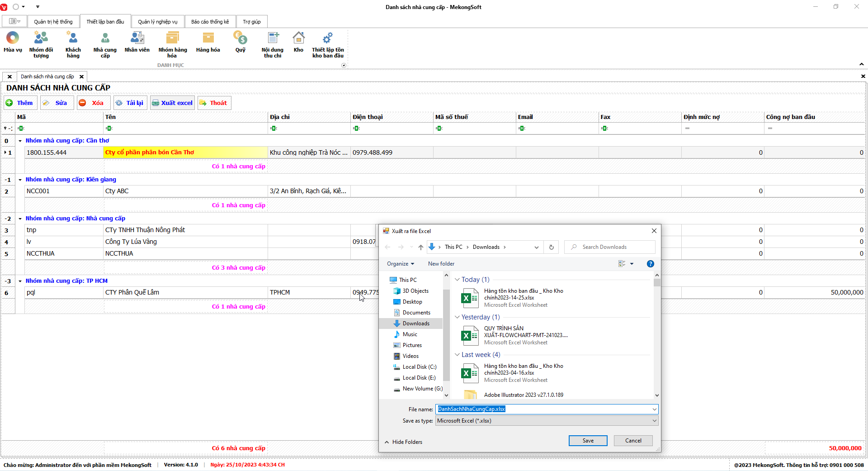This screenshot has height=471, width=868.
Task: Collapse the Cần thơ supplier group
Action: pyautogui.click(x=20, y=141)
